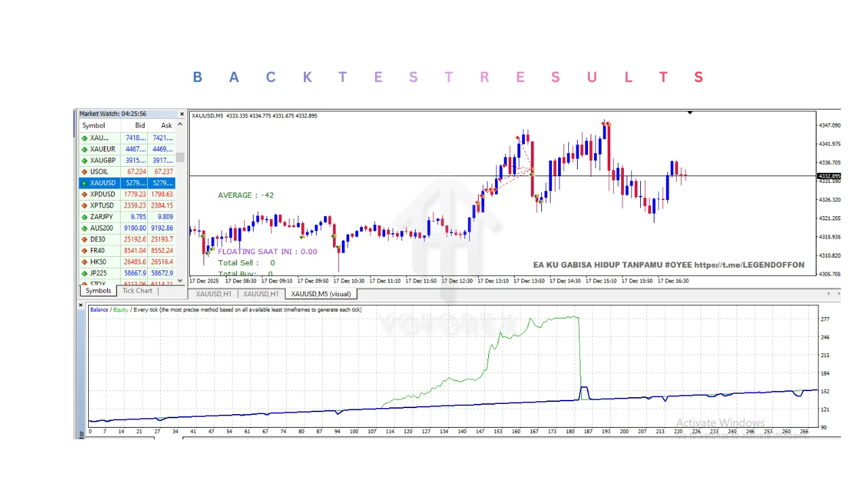
Task: Click the ZARJPY green arrow icon
Action: click(84, 217)
